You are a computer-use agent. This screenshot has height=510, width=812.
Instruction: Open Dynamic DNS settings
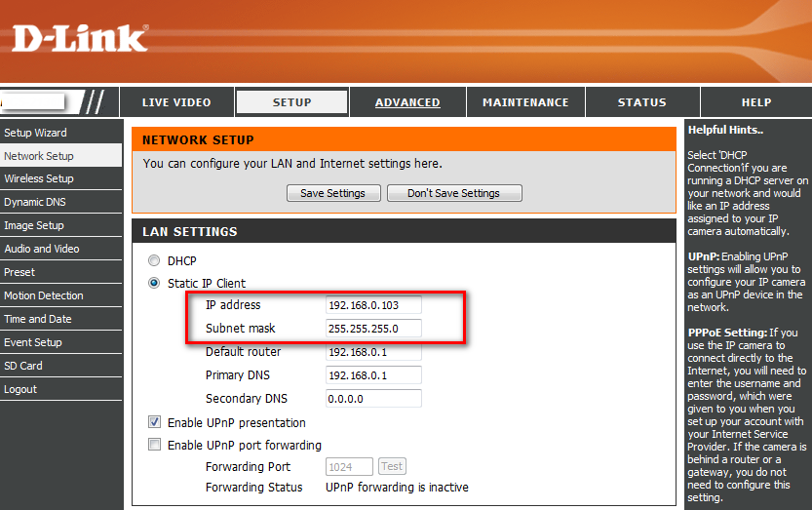pos(35,203)
